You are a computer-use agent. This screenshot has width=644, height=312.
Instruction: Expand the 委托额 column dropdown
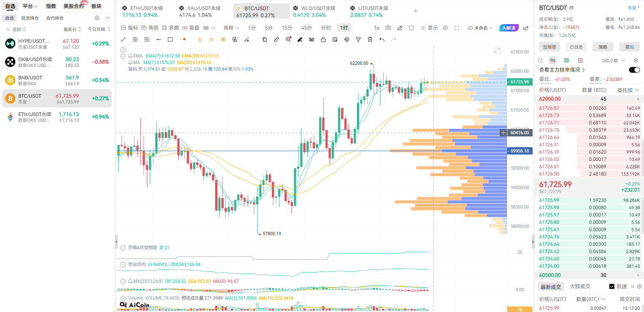[628, 90]
